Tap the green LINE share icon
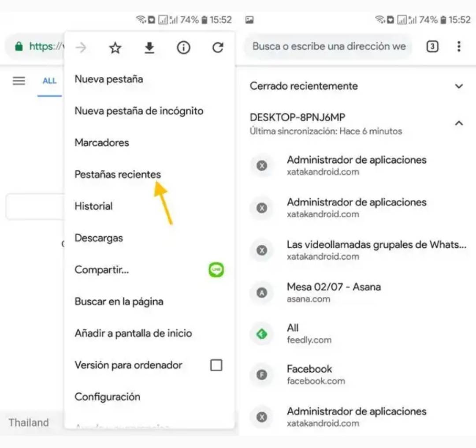The image size is (476, 448). pyautogui.click(x=216, y=270)
